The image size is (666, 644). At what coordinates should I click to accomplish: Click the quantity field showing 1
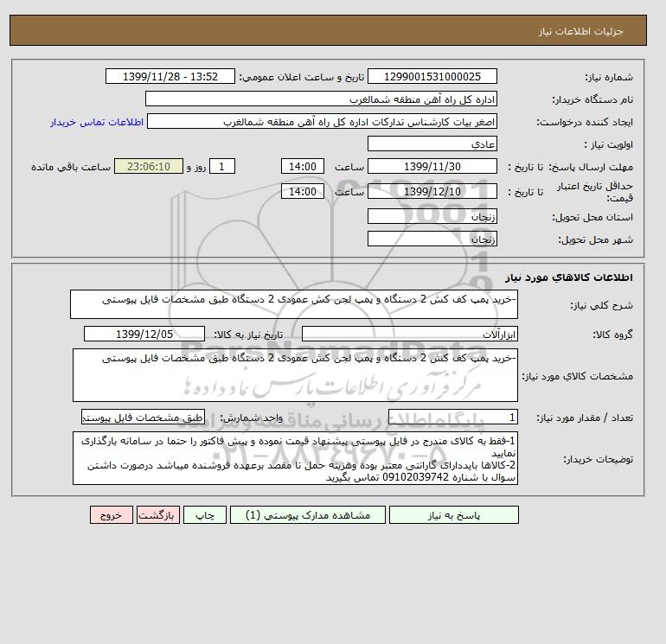click(x=452, y=418)
